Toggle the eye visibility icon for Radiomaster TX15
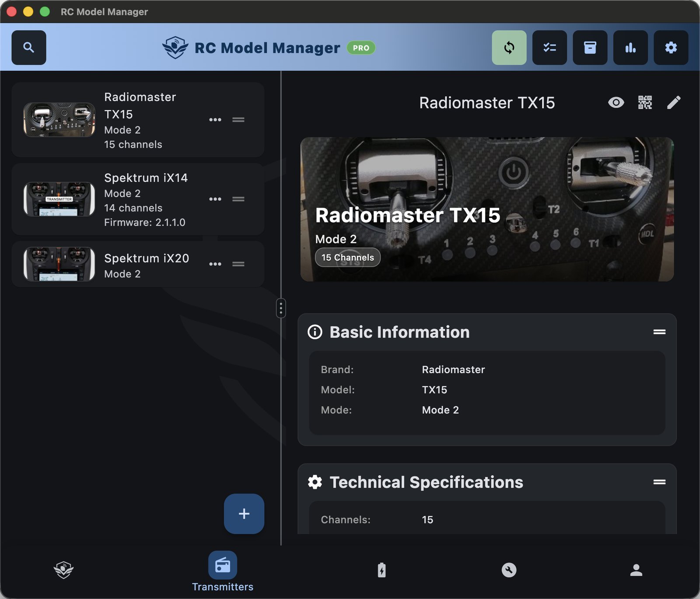700x599 pixels. coord(616,103)
